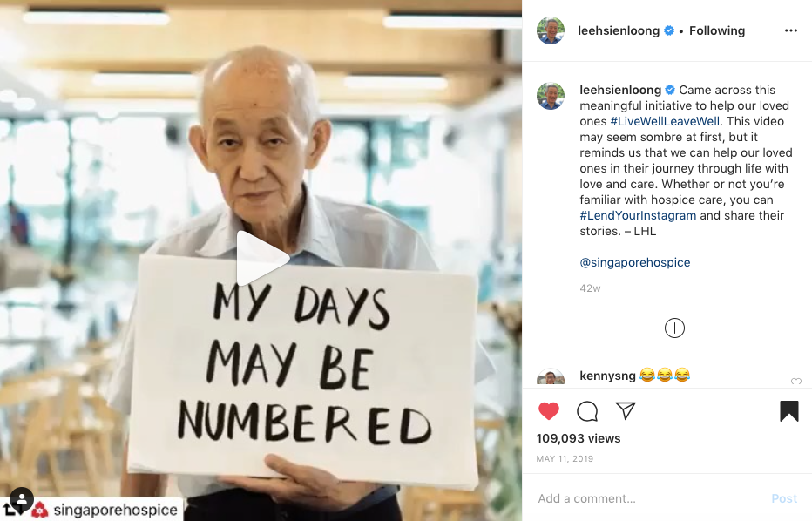Open the #LendYourInstagram hashtag
Viewport: 812px width, 521px height.
638,215
